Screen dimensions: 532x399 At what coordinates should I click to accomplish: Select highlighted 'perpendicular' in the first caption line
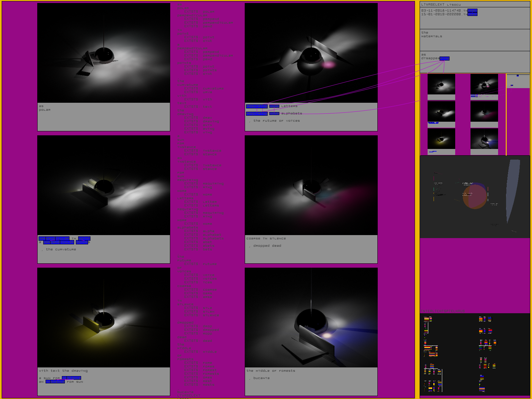54,239
